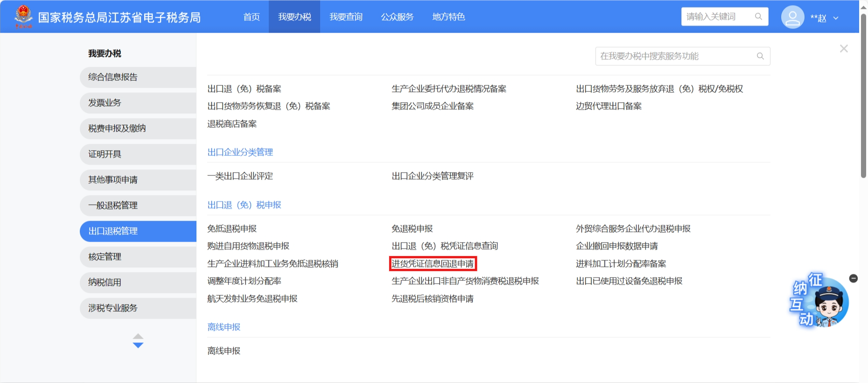This screenshot has height=383, width=868.
Task: Open 出口退（免）税备案 link
Action: [244, 89]
